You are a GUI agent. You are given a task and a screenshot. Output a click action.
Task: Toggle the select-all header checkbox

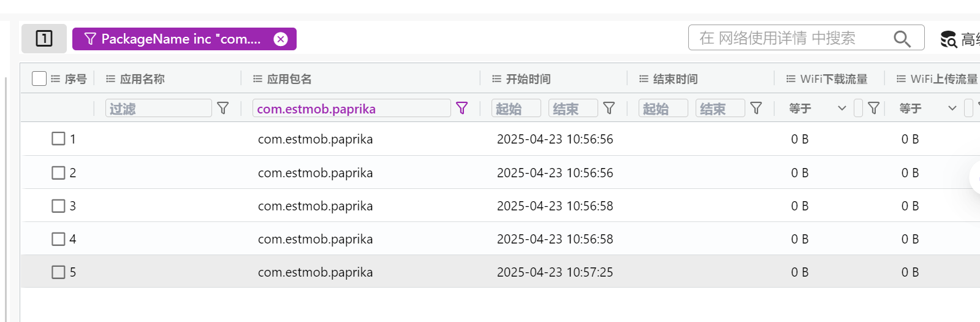click(x=39, y=79)
